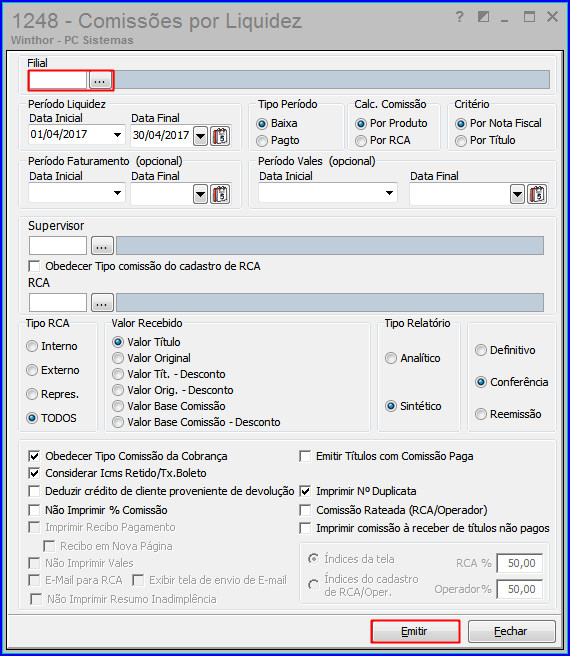The width and height of the screenshot is (570, 656).
Task: Open Período Liquidez period calendar icon
Action: 220,136
